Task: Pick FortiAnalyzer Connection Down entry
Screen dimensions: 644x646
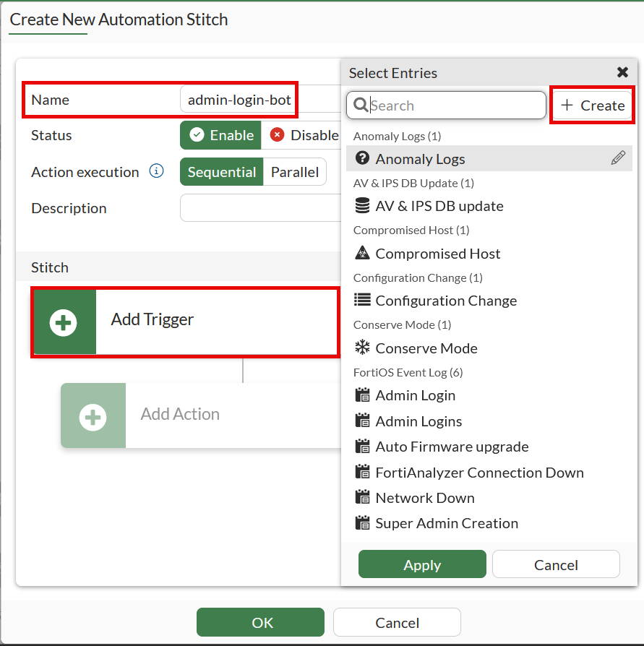Action: coord(478,473)
